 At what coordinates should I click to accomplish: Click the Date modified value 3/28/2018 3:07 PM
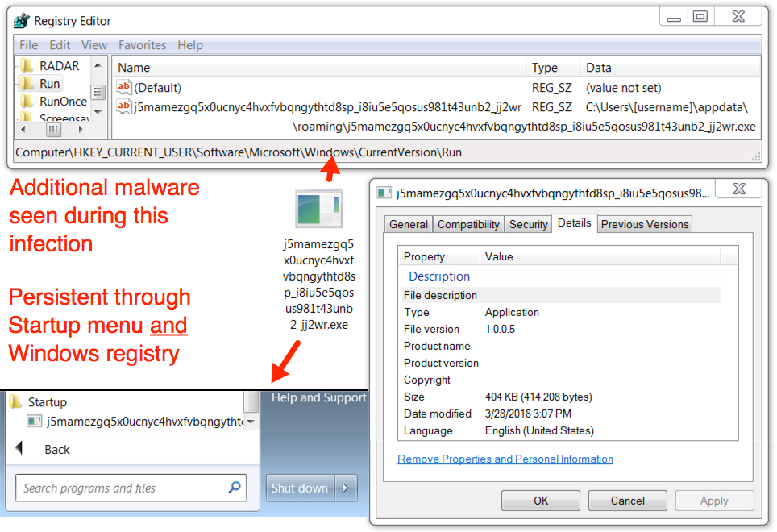pos(528,414)
